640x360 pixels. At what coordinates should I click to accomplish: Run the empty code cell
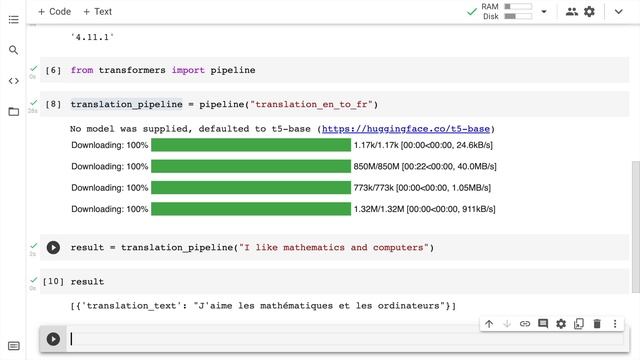click(53, 339)
